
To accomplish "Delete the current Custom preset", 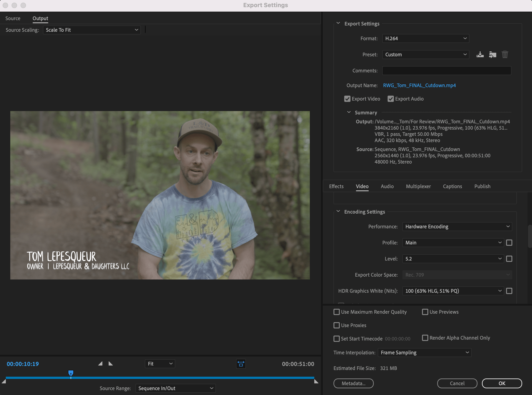I will click(x=505, y=55).
